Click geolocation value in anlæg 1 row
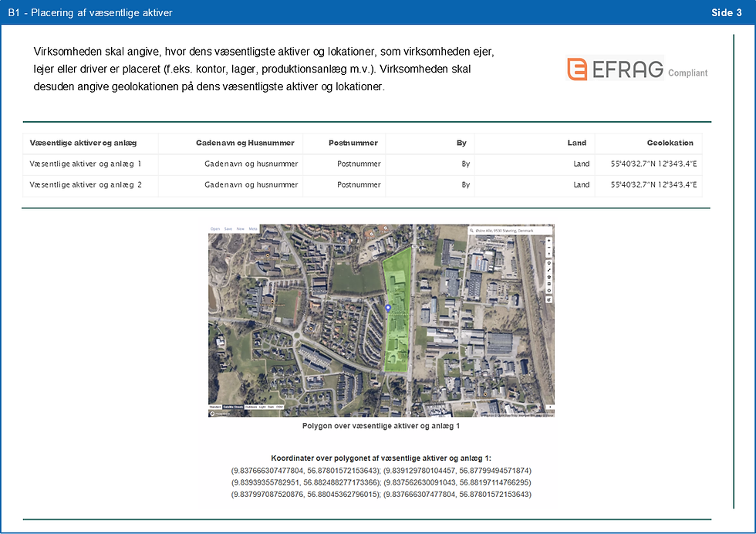Viewport: 756px width, 534px height. pos(654,164)
